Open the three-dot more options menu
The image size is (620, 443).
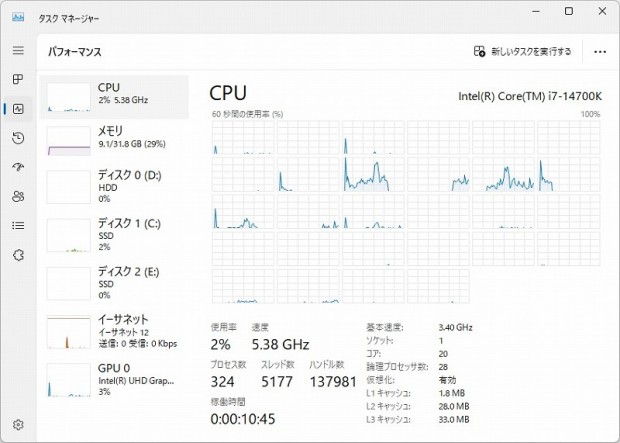[x=599, y=51]
